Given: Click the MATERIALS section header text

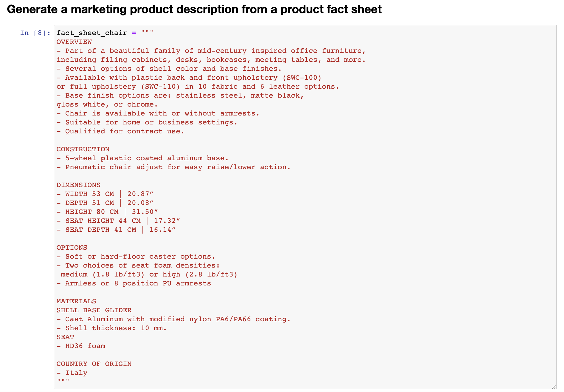Looking at the screenshot, I should pos(76,301).
